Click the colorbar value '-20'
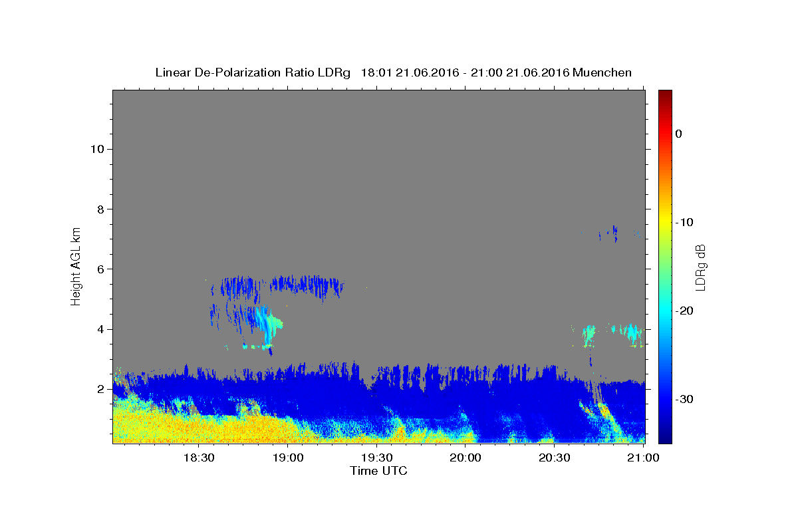This screenshot has width=798, height=532. point(683,311)
